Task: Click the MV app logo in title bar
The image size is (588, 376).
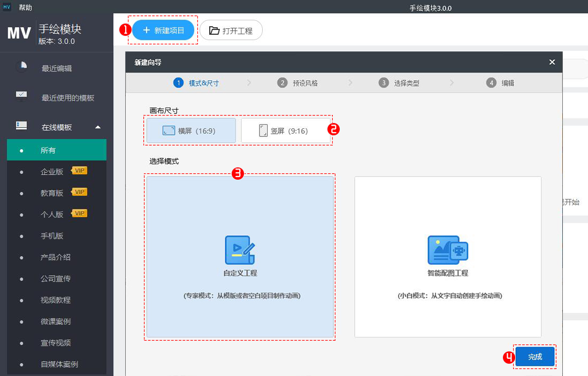Action: tap(7, 7)
